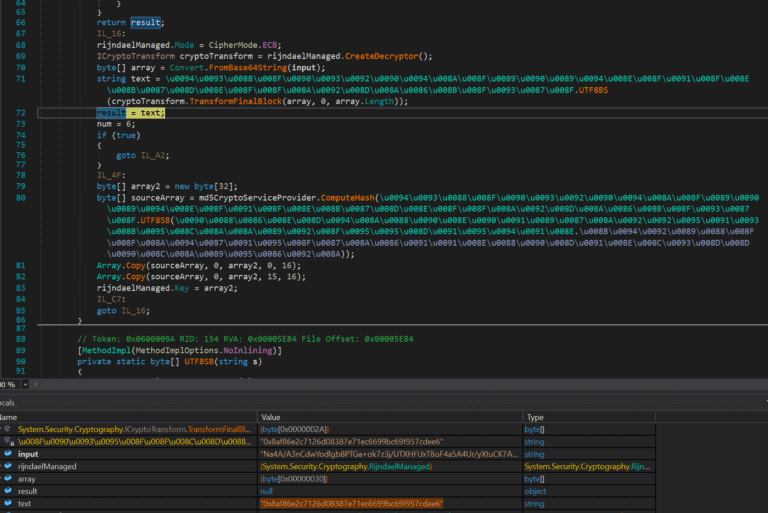Click the variable icon next to rijndaelManaged
The height and width of the screenshot is (513, 768).
click(x=8, y=466)
